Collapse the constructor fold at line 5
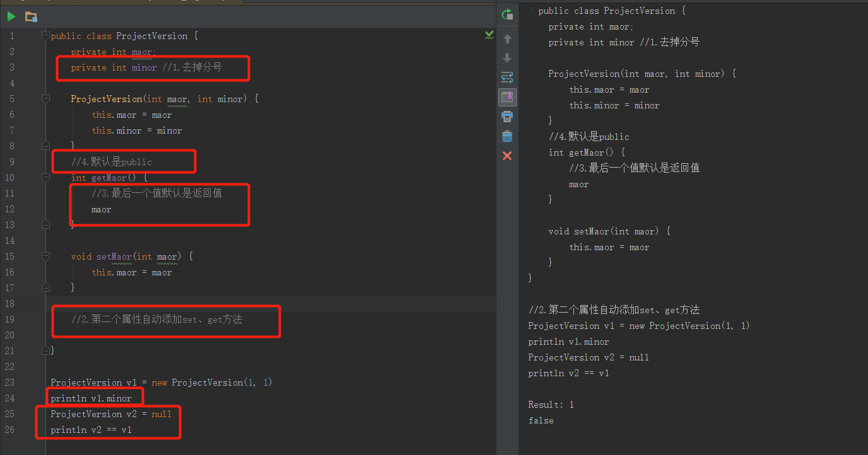 [45, 99]
